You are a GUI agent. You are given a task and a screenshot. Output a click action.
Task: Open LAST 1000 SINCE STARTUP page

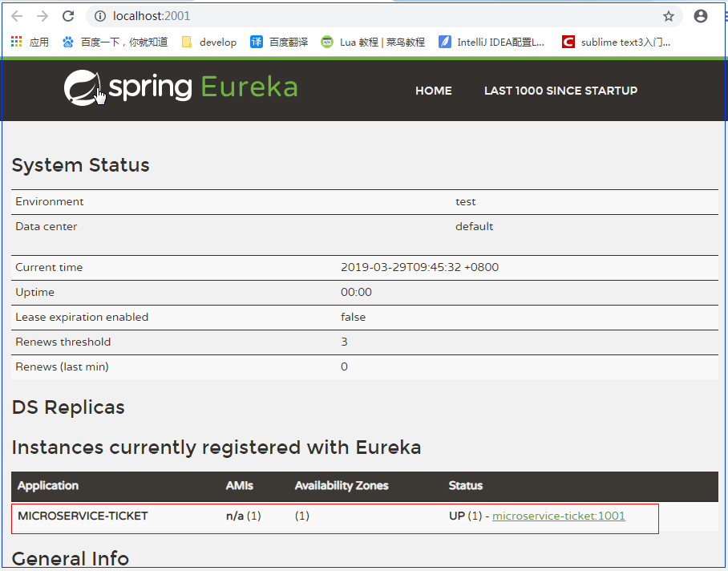560,91
